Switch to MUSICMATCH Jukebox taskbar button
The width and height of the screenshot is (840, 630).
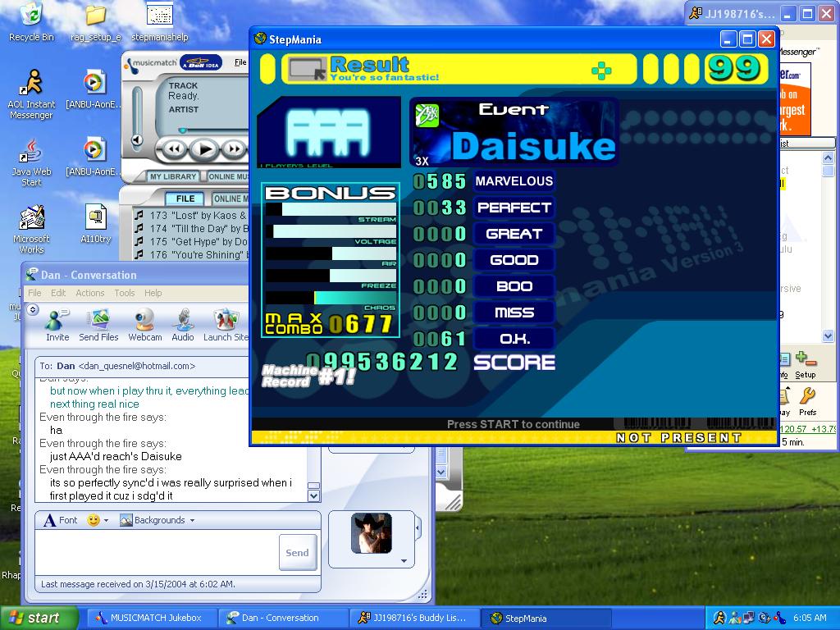tap(150, 618)
